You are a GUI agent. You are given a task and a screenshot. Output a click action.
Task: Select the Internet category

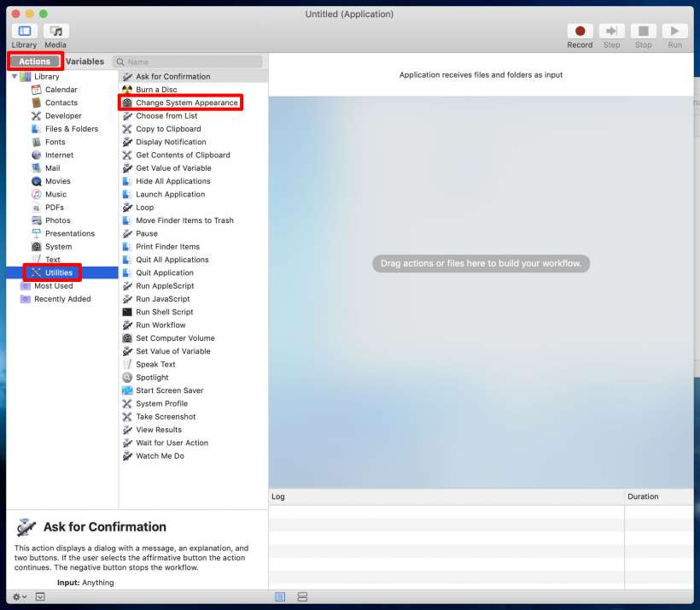pos(59,155)
